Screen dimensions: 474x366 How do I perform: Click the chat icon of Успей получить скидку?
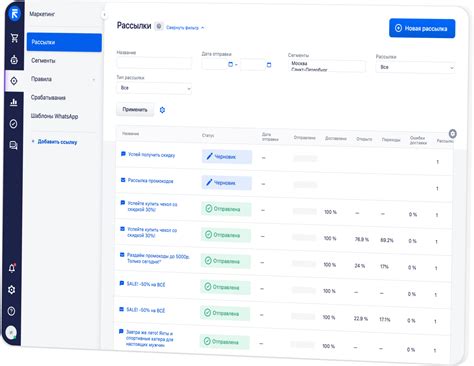coord(123,154)
